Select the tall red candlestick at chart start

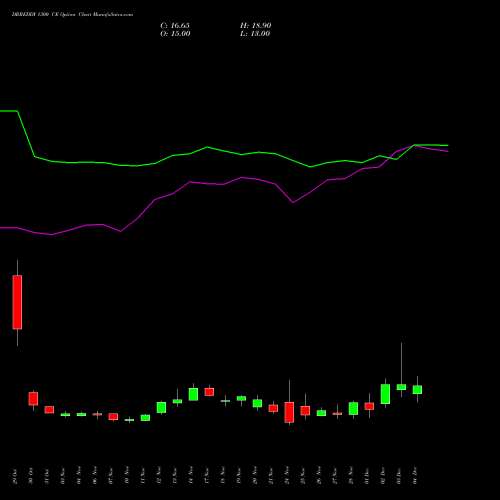click(17, 302)
